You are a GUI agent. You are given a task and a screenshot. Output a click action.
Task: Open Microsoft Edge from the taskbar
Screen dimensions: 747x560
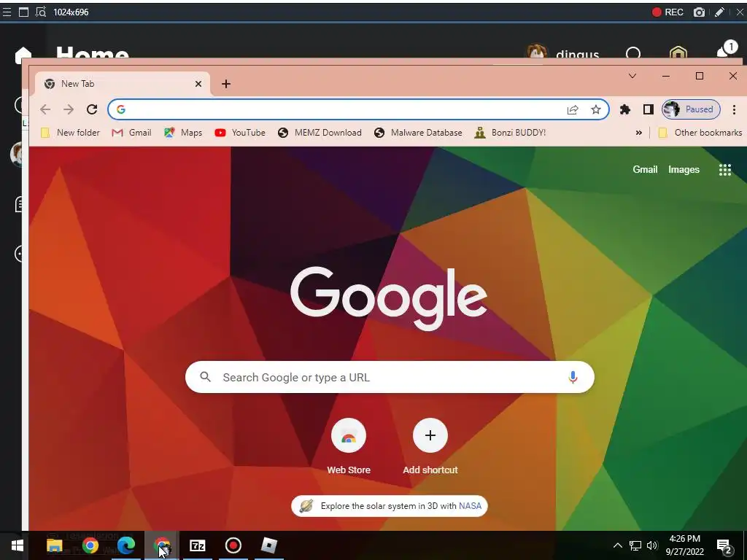pyautogui.click(x=126, y=545)
